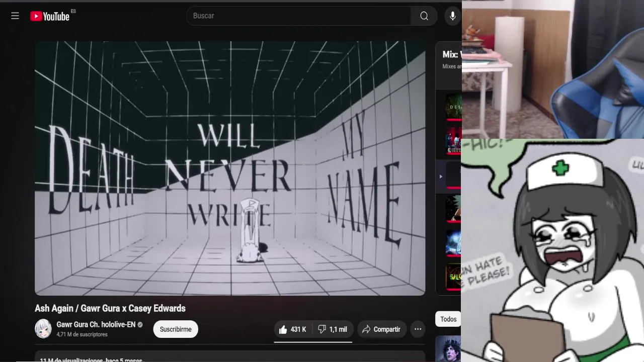Open the second Mix playlist thumbnail
644x362 pixels.
click(x=453, y=141)
